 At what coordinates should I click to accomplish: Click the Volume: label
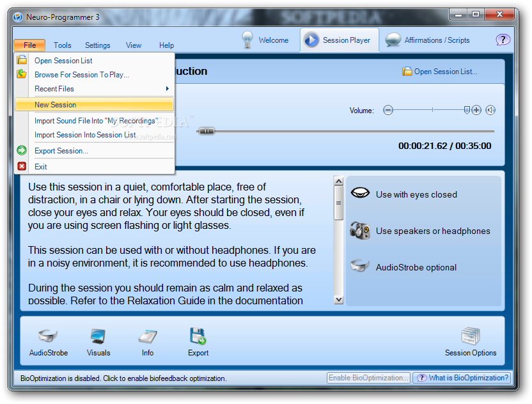coord(362,111)
